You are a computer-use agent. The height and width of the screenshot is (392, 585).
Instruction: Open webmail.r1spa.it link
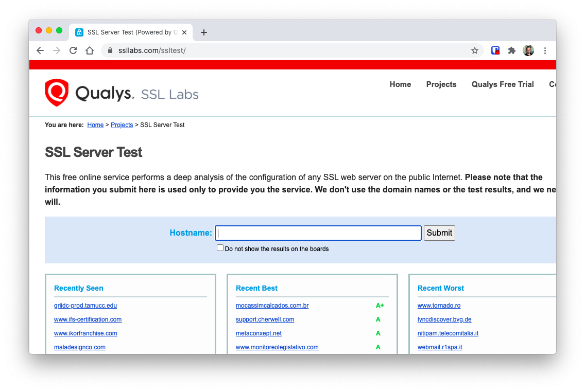click(x=440, y=347)
